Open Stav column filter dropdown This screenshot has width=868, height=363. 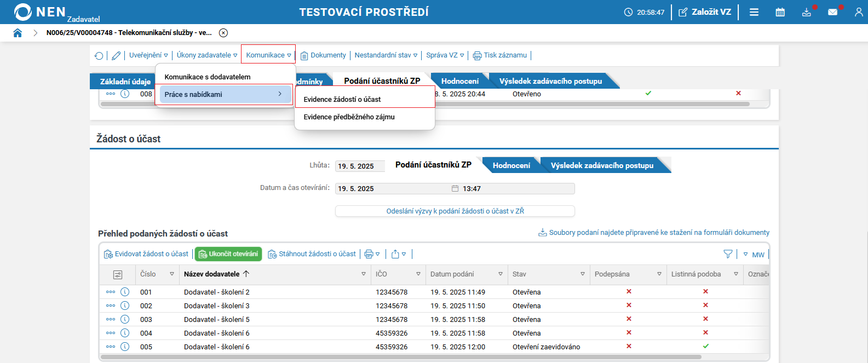pyautogui.click(x=582, y=274)
